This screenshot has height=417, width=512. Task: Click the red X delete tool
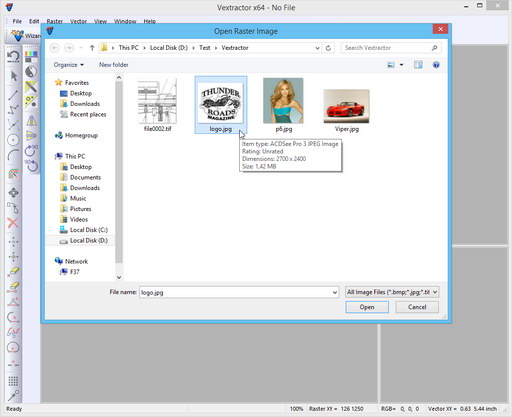point(13,223)
